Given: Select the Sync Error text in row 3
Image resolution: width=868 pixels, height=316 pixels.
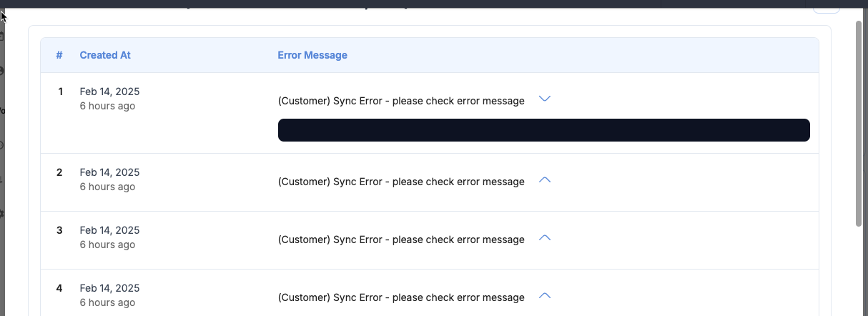Looking at the screenshot, I should pos(401,240).
